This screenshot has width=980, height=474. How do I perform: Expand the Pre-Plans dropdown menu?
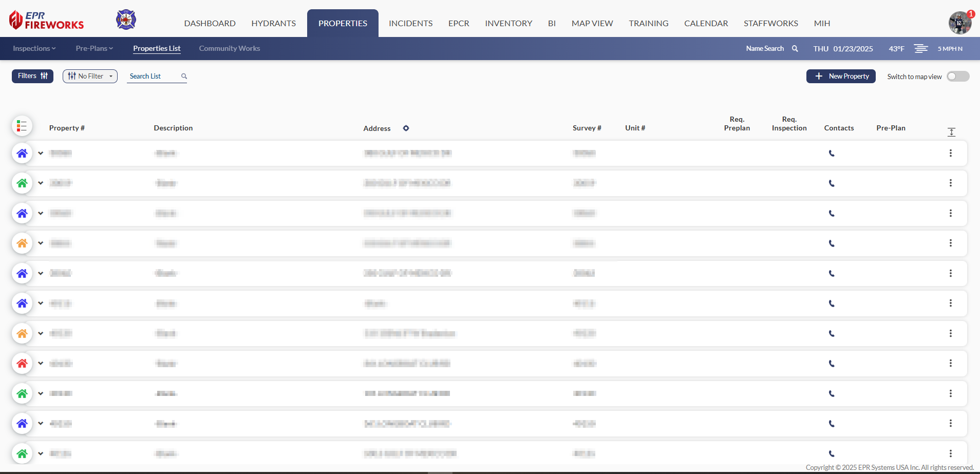click(x=94, y=49)
